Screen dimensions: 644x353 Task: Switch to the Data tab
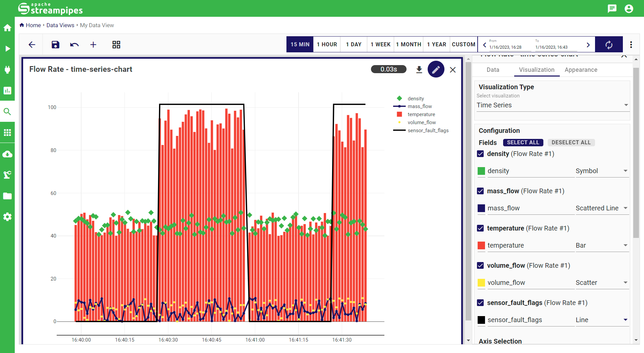point(493,70)
